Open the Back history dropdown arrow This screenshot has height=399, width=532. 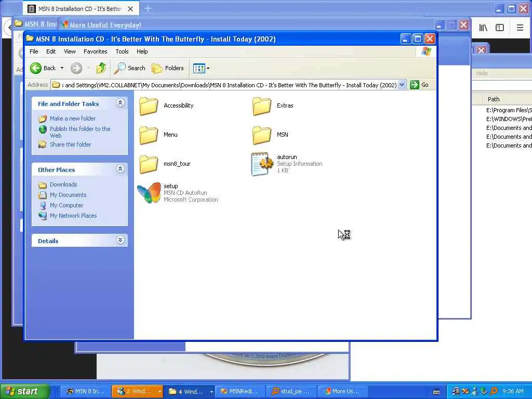62,68
